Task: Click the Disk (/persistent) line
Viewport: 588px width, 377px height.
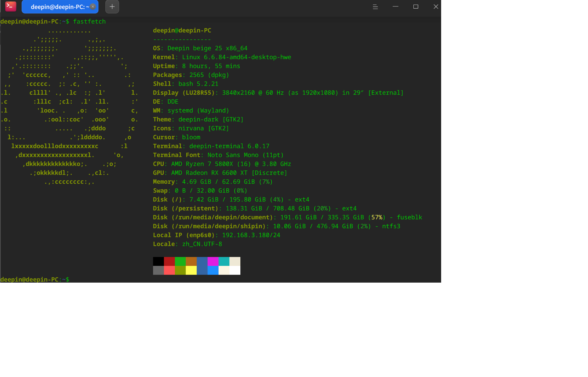Action: point(255,208)
